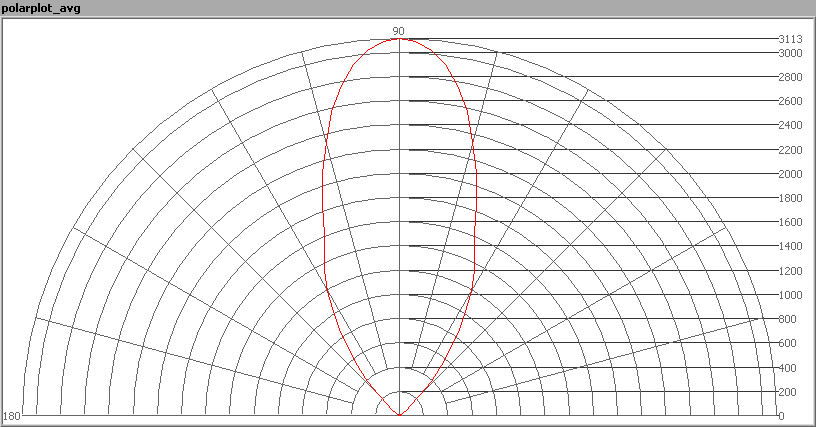816x427 pixels.
Task: Select the 800 scale label
Action: point(788,319)
